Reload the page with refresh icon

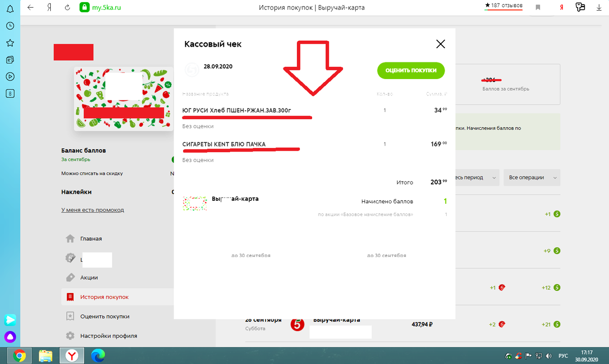(x=67, y=8)
